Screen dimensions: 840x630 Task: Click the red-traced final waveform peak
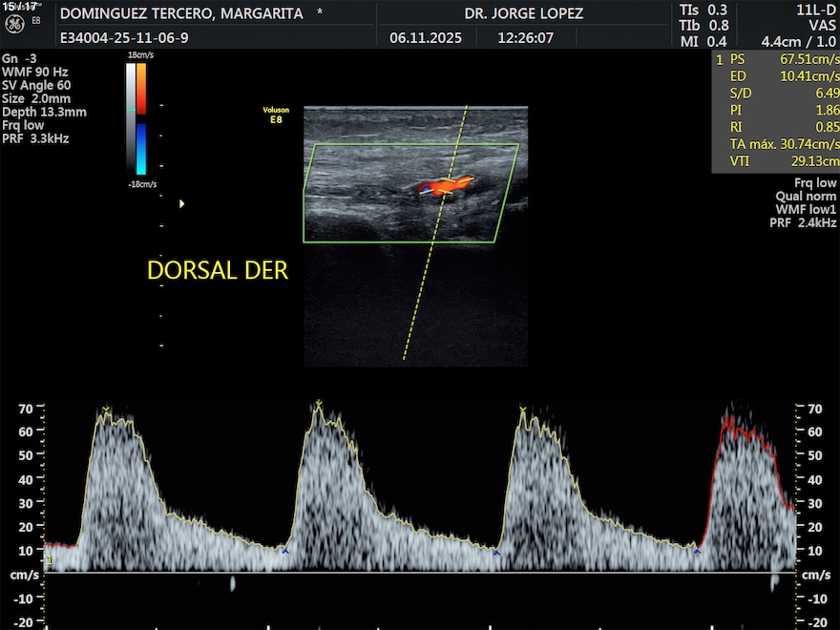click(x=731, y=421)
